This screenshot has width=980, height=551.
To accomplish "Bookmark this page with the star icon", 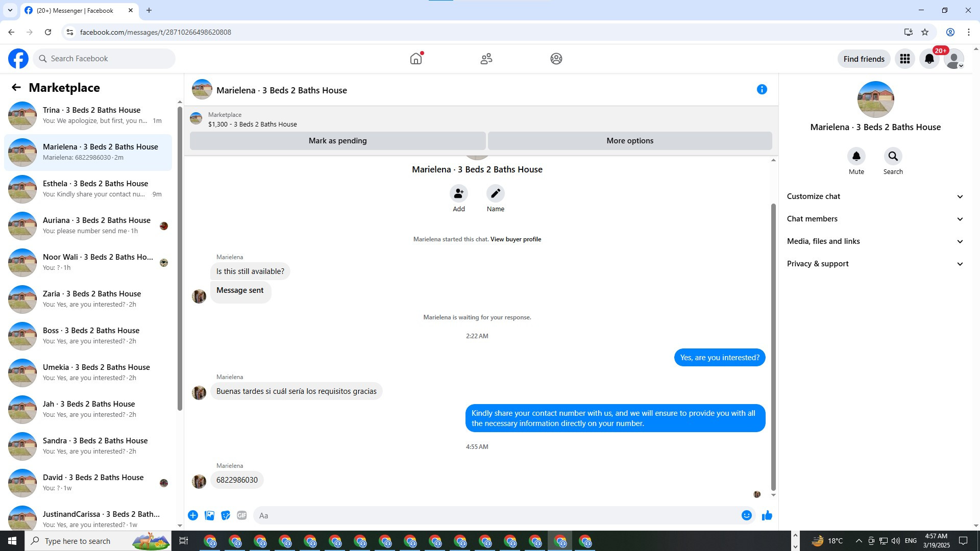I will (x=925, y=32).
